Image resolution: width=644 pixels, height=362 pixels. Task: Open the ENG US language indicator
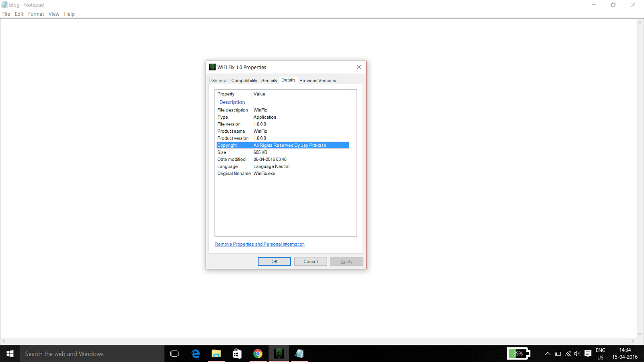coord(601,354)
